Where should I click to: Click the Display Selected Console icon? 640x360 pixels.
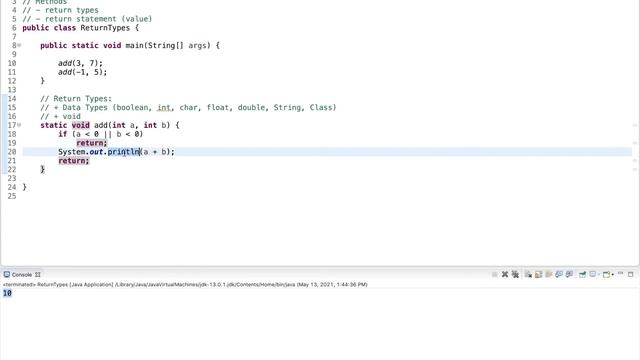(x=593, y=274)
